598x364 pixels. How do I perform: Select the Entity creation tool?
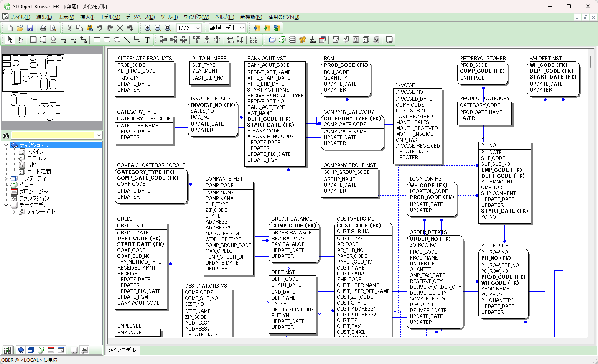(x=33, y=40)
